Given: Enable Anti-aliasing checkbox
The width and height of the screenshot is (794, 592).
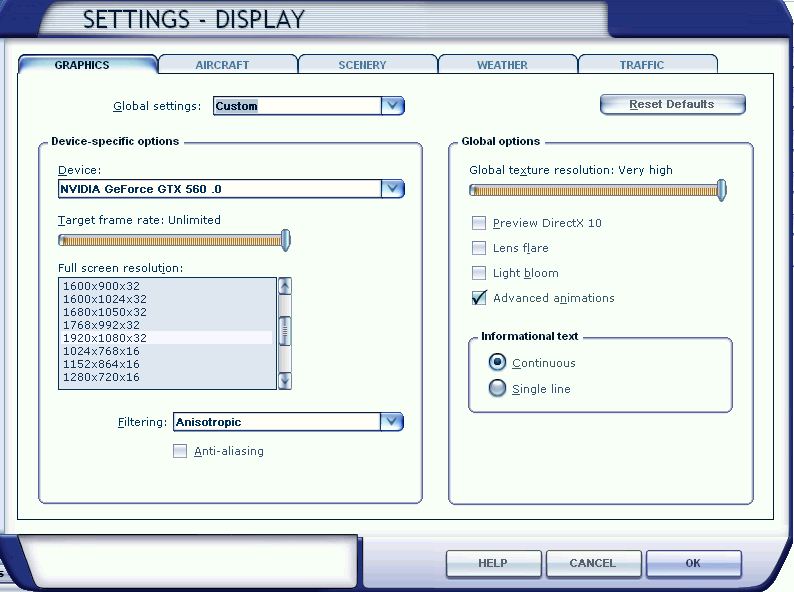Looking at the screenshot, I should click(x=180, y=451).
